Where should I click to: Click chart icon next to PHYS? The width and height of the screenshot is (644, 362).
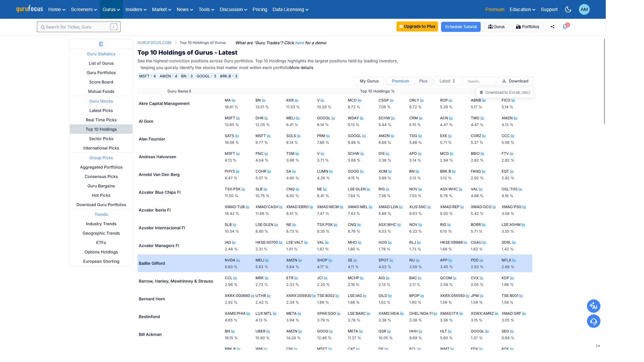point(237,171)
